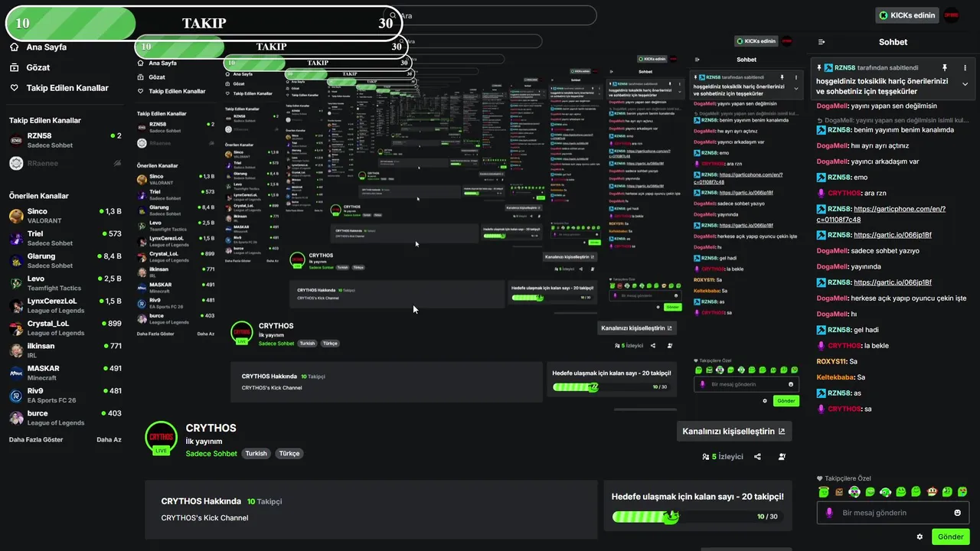The image size is (980, 551).
Task: Open chat settings gear beside outermost Gönder
Action: 920,537
